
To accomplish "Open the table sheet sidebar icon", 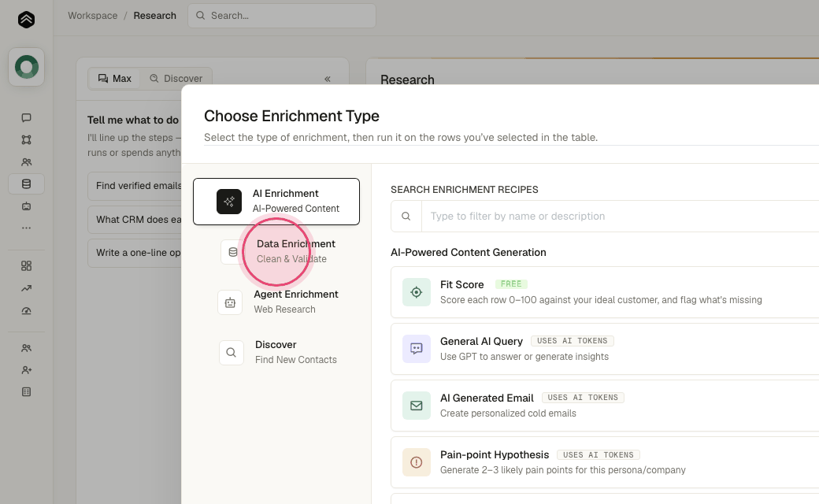I will pos(26,391).
